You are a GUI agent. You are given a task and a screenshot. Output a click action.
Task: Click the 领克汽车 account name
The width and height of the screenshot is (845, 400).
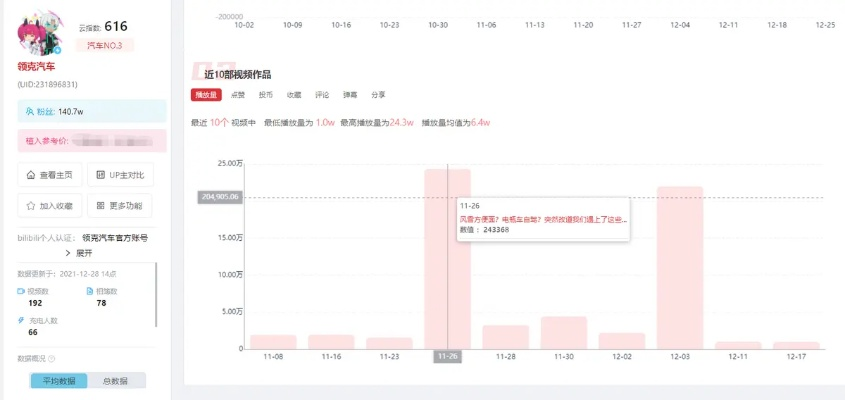(36, 67)
